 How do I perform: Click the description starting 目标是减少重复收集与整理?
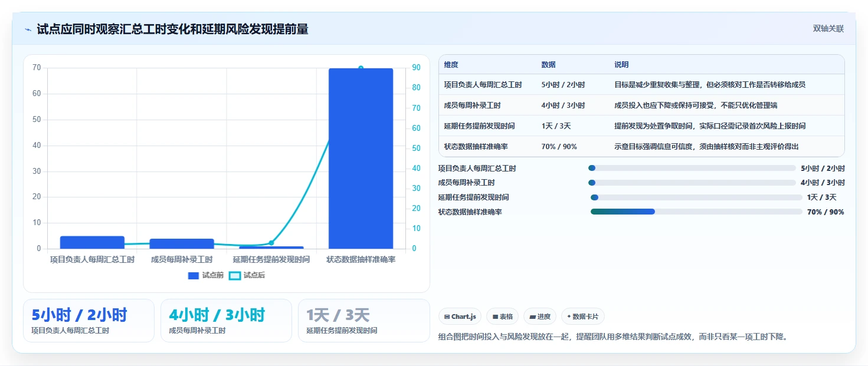(710, 85)
